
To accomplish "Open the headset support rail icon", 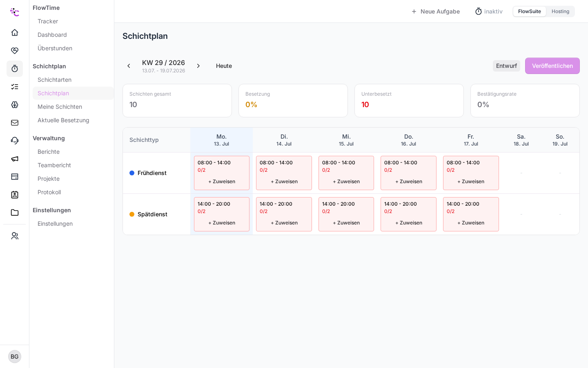I will coord(15,141).
